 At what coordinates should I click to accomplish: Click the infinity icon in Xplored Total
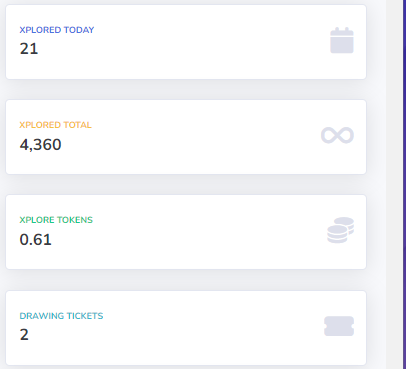coord(337,135)
